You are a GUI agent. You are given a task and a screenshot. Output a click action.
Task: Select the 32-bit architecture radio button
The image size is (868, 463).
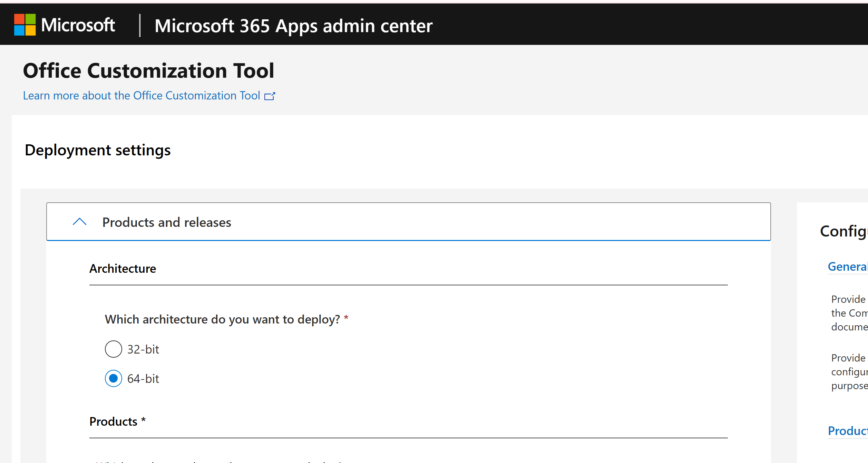click(x=113, y=349)
